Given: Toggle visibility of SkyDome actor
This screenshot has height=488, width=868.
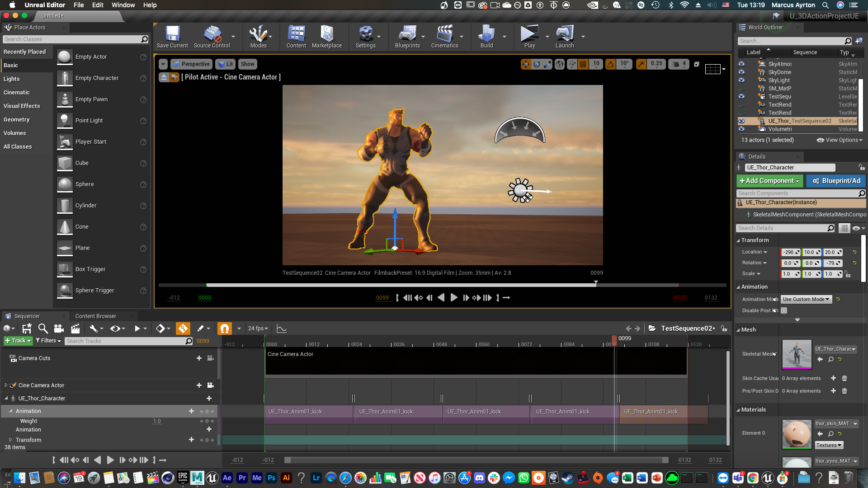Looking at the screenshot, I should point(741,72).
